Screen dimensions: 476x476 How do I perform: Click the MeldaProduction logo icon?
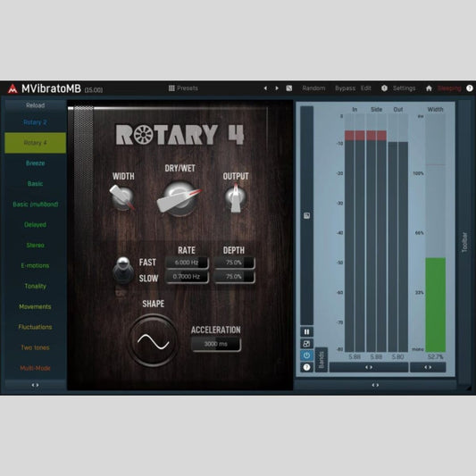13,88
